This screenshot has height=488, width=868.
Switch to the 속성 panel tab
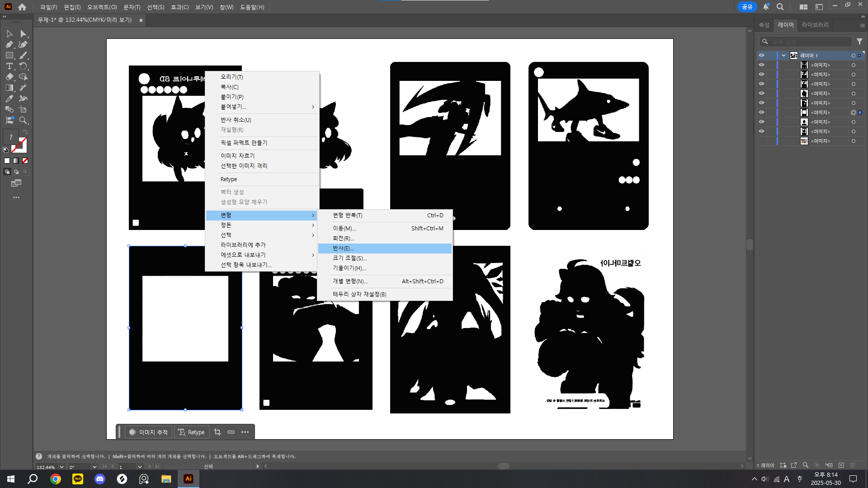[x=764, y=25]
